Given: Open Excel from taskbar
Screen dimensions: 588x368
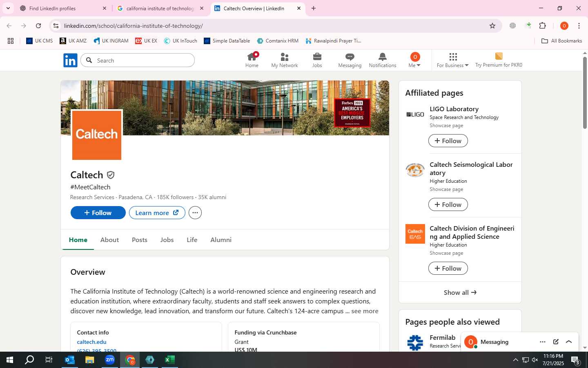Looking at the screenshot, I should [170, 360].
